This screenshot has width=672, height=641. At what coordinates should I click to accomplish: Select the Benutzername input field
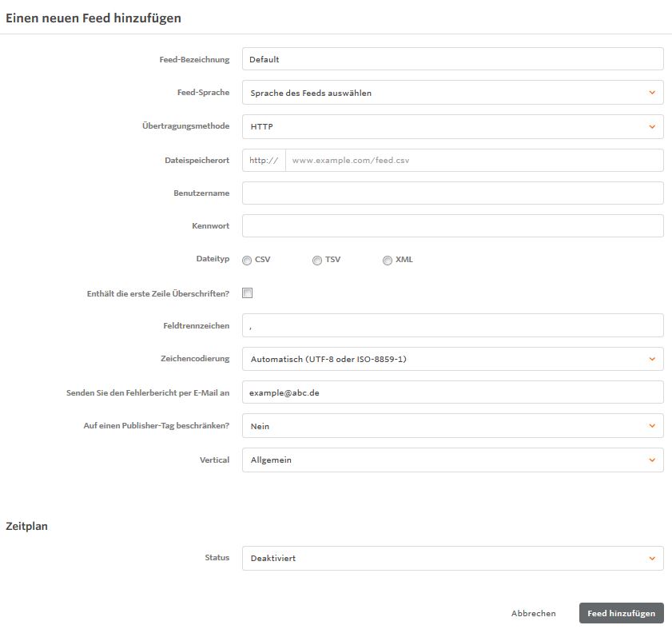click(453, 193)
